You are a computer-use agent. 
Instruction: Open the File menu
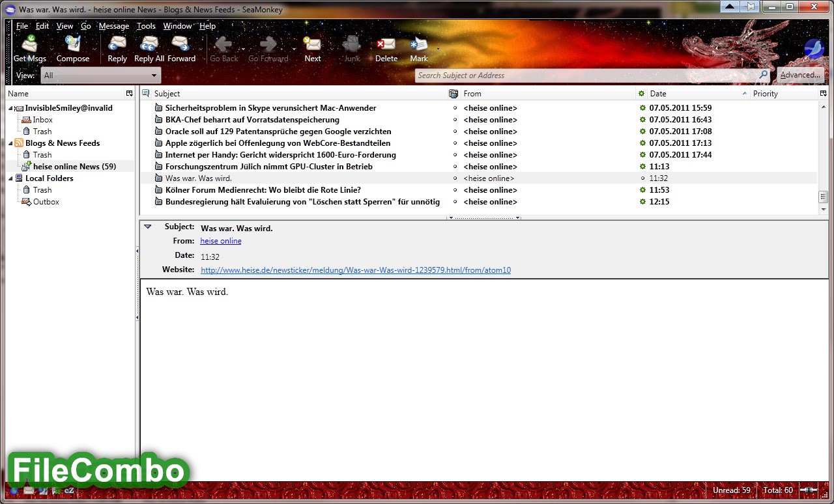tap(22, 26)
